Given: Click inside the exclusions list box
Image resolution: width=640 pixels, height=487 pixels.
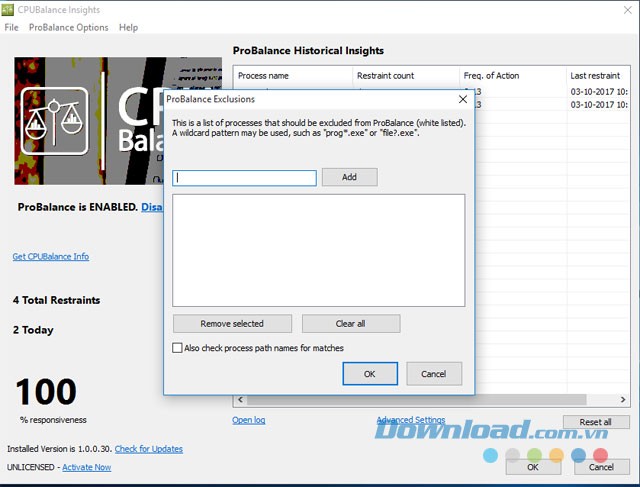Looking at the screenshot, I should point(318,249).
